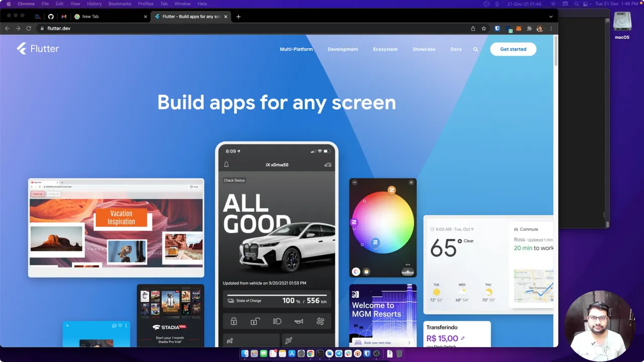Click the Stadia Pro app screenshot
The image size is (644, 362).
pyautogui.click(x=171, y=315)
